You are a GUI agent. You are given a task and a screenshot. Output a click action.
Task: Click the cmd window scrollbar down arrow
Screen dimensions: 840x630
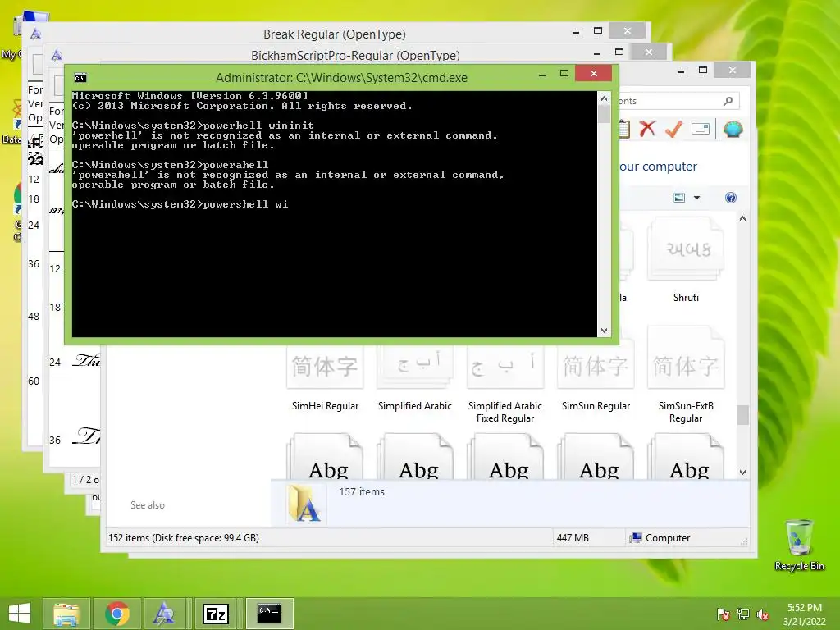coord(604,331)
